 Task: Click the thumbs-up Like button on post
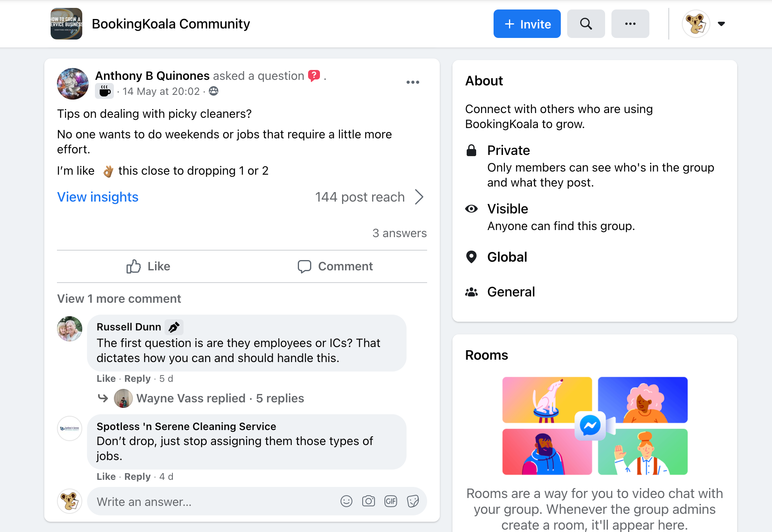pyautogui.click(x=148, y=266)
